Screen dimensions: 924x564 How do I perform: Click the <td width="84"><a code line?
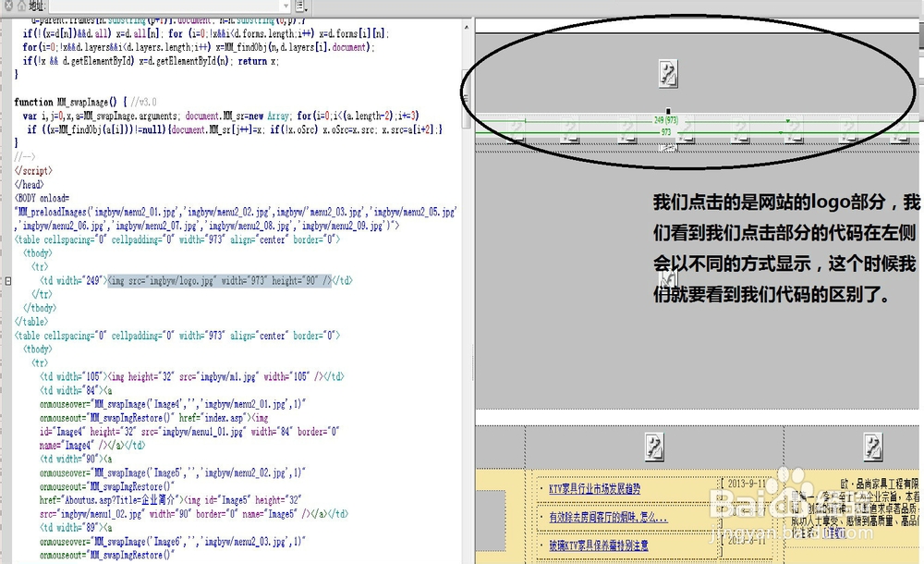[x=76, y=390]
